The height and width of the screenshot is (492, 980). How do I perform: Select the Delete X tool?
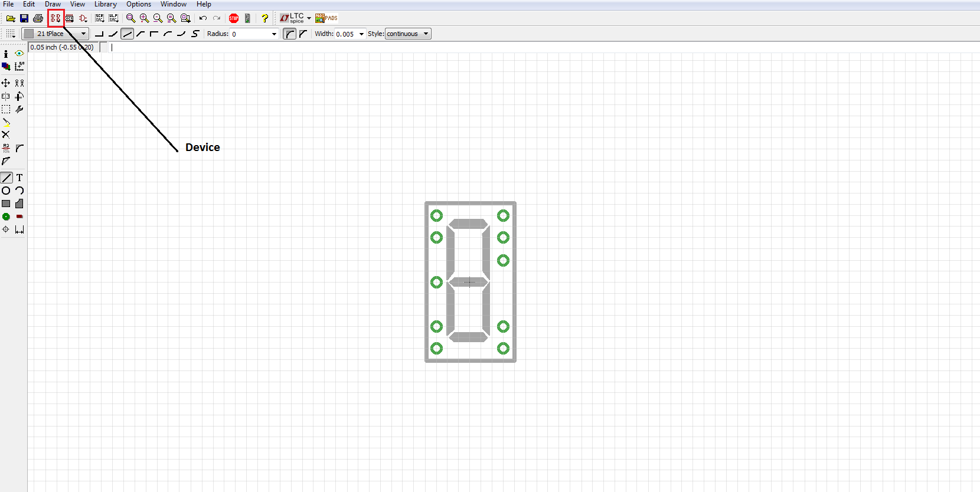(6, 135)
